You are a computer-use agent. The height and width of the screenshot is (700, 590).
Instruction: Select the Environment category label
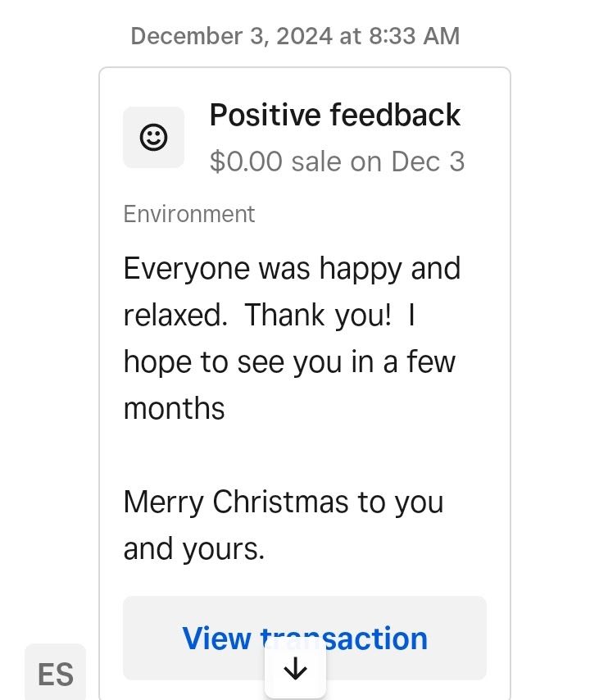coord(189,214)
